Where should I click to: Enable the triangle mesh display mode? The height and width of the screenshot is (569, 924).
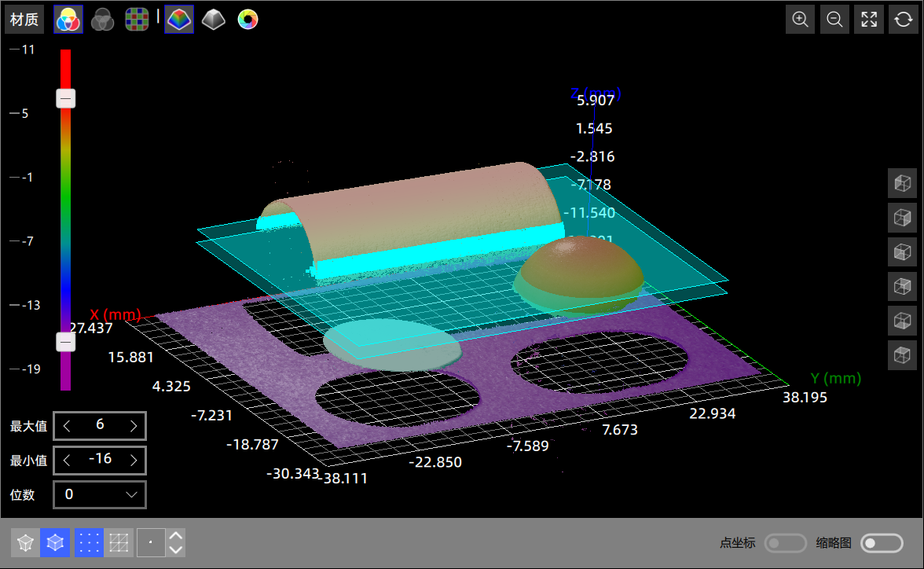click(x=119, y=542)
